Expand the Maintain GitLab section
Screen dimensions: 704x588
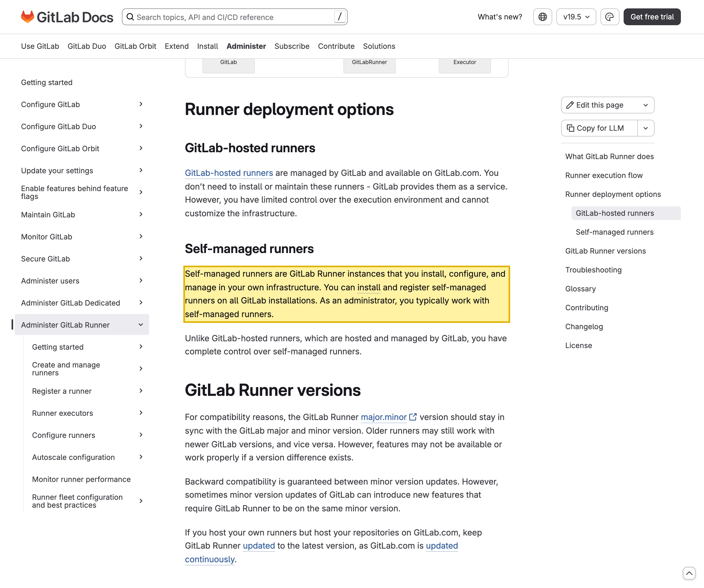pyautogui.click(x=141, y=214)
